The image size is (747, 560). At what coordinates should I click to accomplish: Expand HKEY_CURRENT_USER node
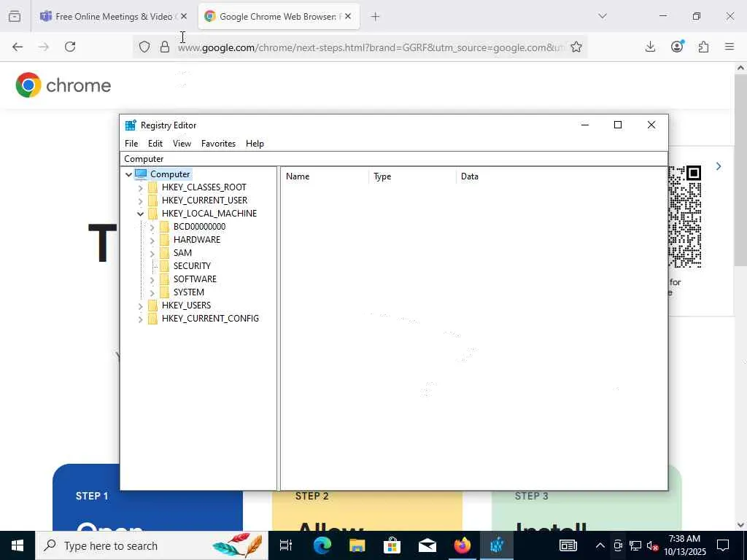141,201
